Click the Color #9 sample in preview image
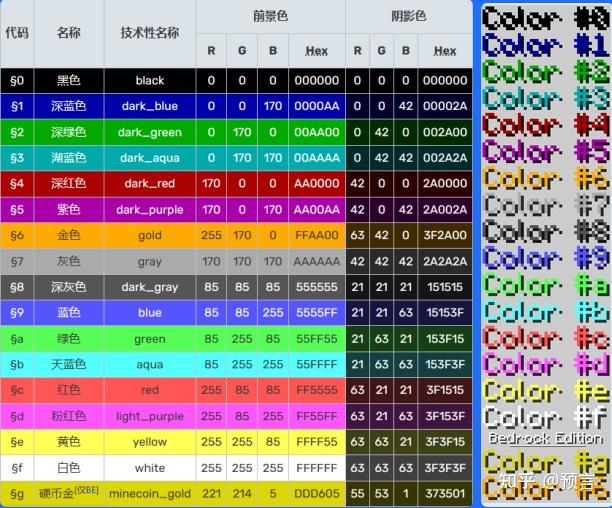 tap(545, 258)
